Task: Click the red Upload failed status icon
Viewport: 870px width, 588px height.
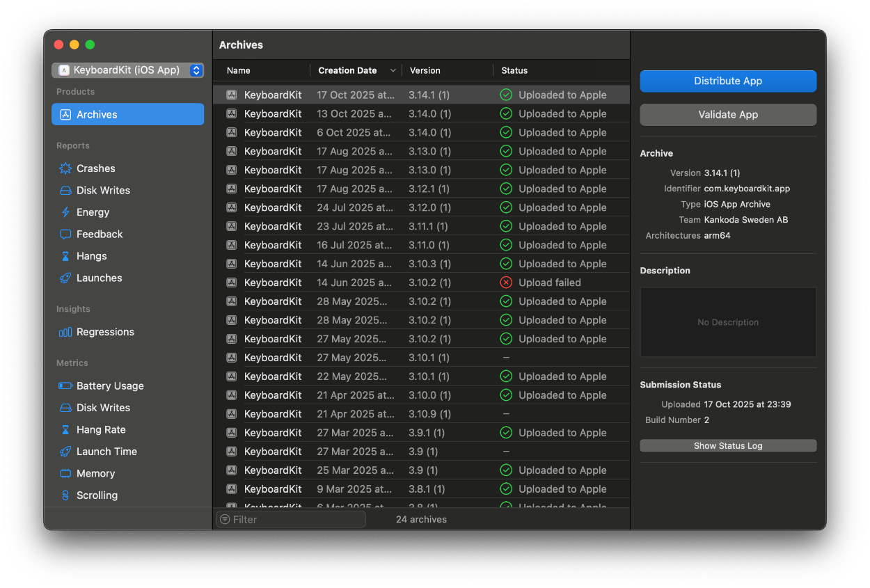Action: coord(506,283)
